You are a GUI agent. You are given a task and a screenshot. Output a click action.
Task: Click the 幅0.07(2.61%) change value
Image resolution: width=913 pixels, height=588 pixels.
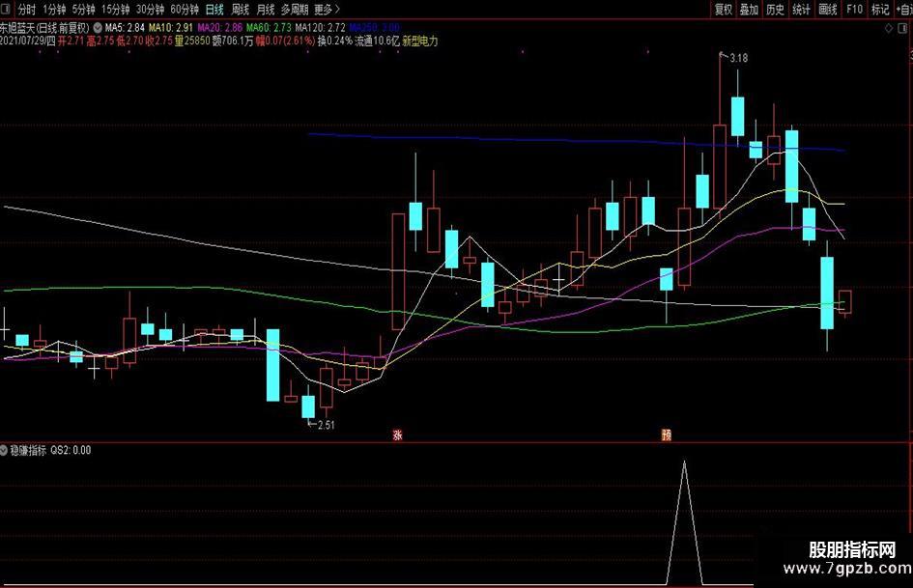285,41
